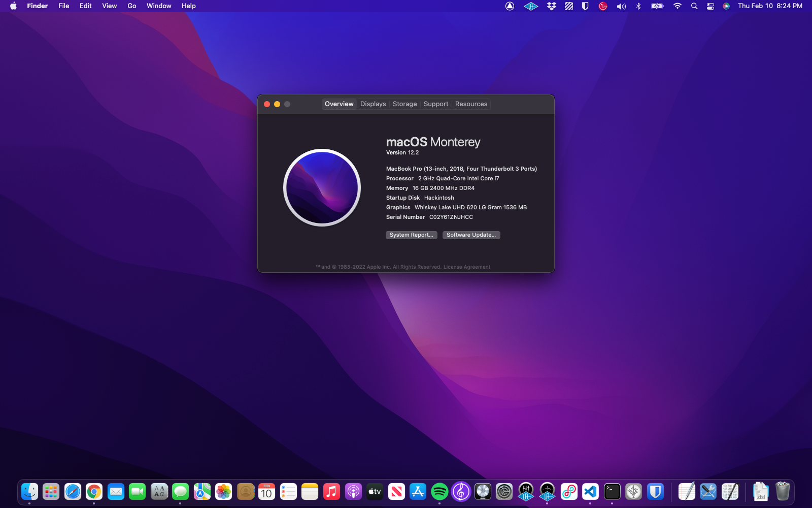Open App Store from the Dock
Image resolution: width=812 pixels, height=508 pixels.
point(418,491)
